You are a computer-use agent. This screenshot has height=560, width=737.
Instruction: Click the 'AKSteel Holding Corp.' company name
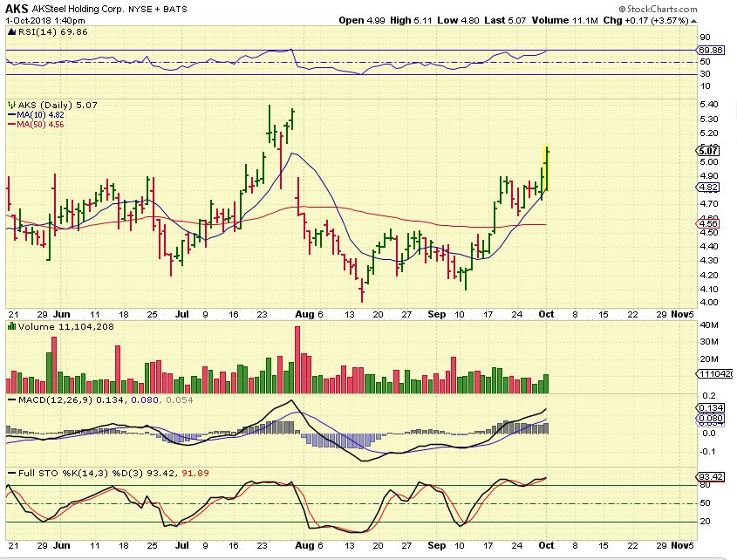[78, 9]
